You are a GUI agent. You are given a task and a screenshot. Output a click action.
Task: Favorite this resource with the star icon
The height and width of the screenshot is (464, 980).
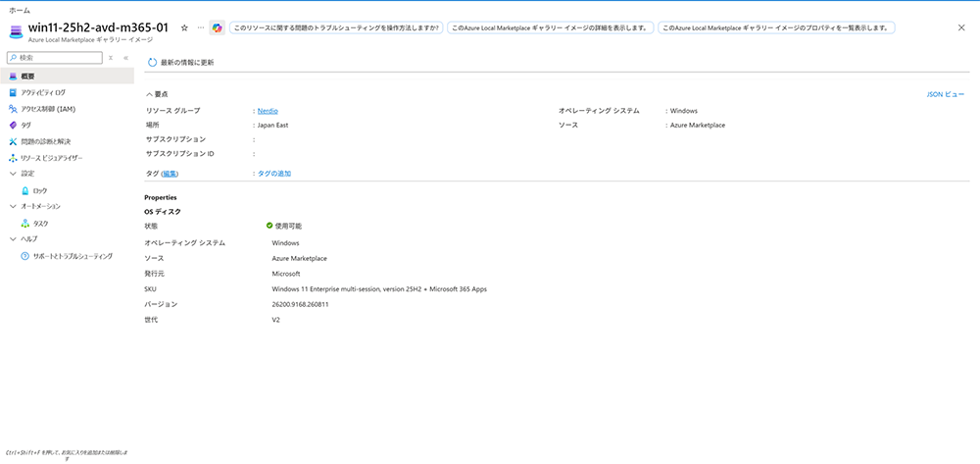click(x=184, y=27)
